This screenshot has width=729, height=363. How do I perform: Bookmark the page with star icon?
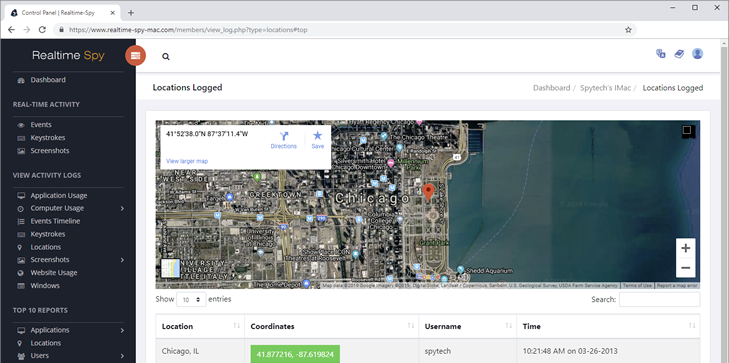[628, 30]
